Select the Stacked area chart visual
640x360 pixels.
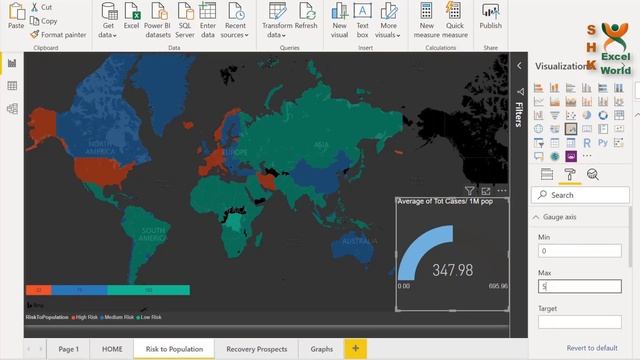pyautogui.click(x=571, y=101)
